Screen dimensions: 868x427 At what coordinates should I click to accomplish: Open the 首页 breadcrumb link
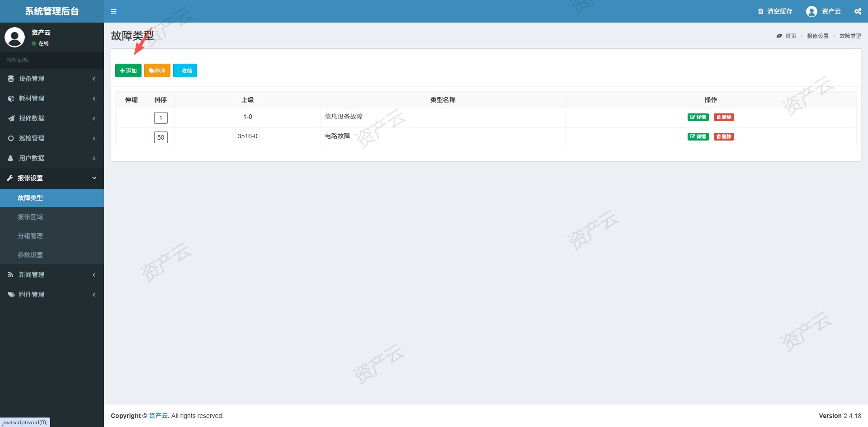(791, 36)
